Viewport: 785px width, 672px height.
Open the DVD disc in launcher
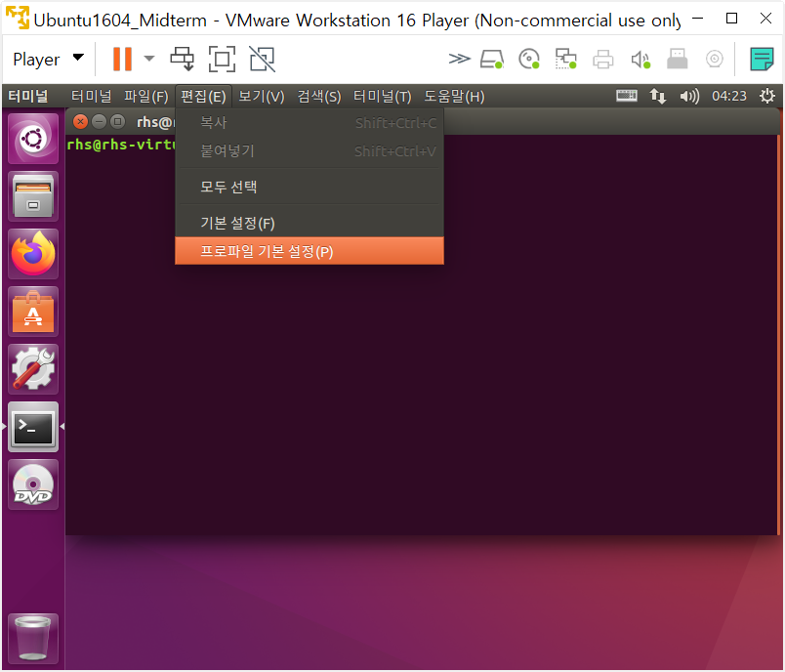[33, 484]
